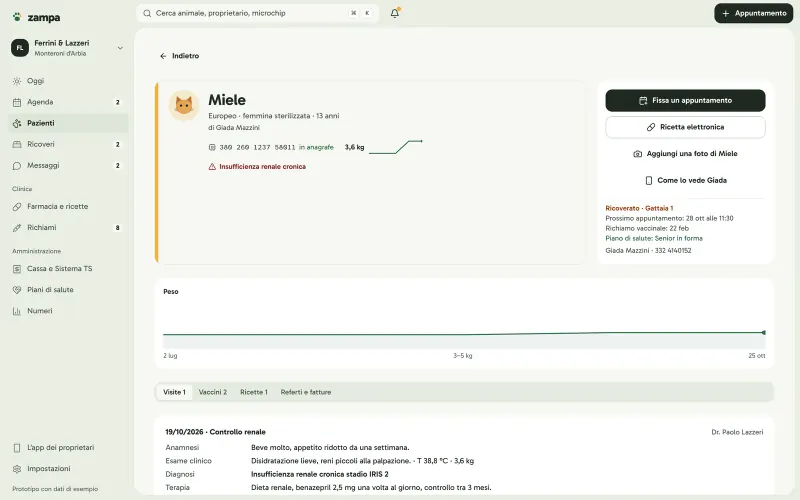
Task: Click Fissa un appuntamento button
Action: (x=685, y=101)
